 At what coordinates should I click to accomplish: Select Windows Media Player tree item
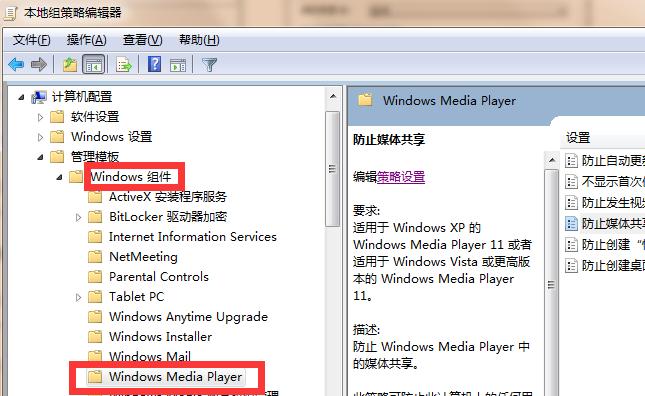point(175,376)
